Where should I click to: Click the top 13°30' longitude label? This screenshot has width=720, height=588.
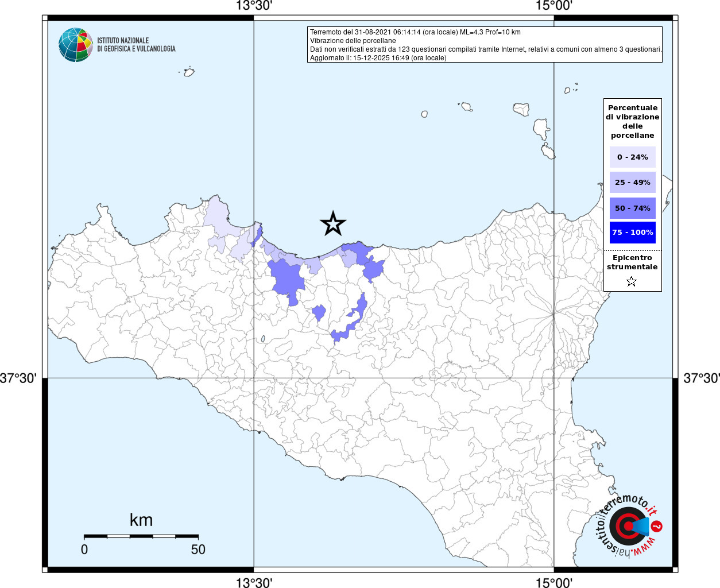(x=254, y=6)
